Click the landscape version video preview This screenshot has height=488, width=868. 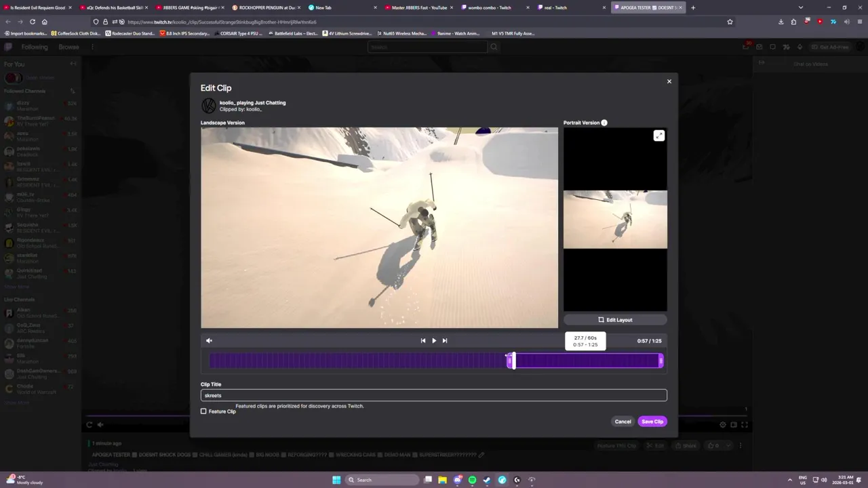379,228
